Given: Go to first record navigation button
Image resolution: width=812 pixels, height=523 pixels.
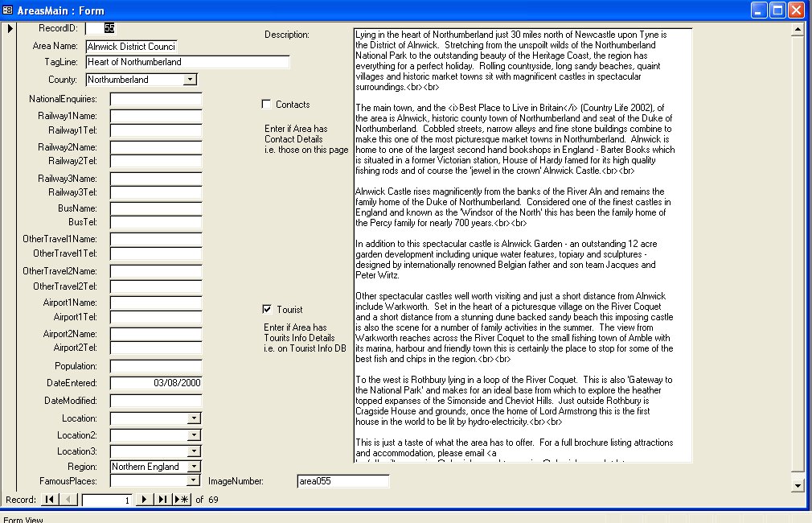Looking at the screenshot, I should pyautogui.click(x=49, y=500).
